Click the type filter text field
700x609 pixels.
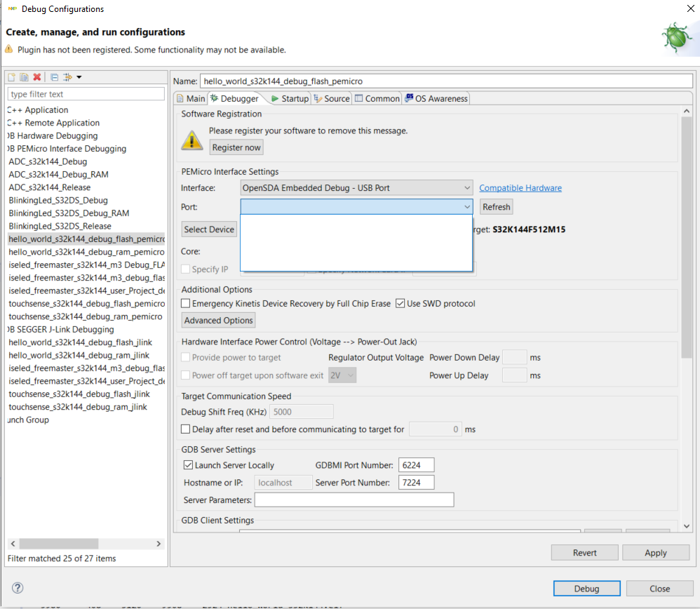tap(86, 94)
